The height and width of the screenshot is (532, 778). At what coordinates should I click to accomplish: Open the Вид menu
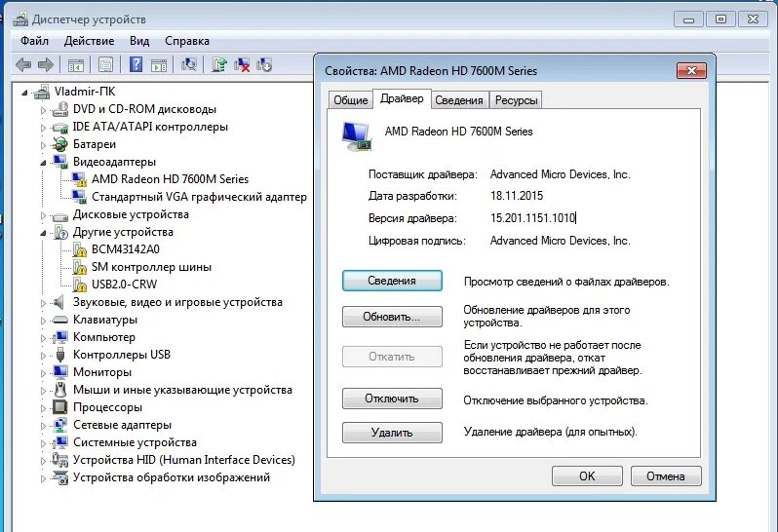(x=139, y=41)
